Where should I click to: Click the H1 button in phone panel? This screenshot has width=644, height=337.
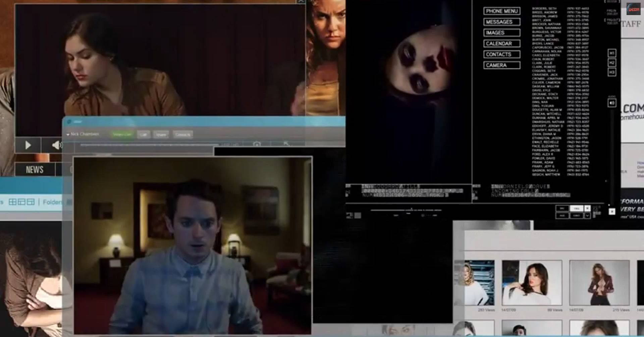click(612, 53)
